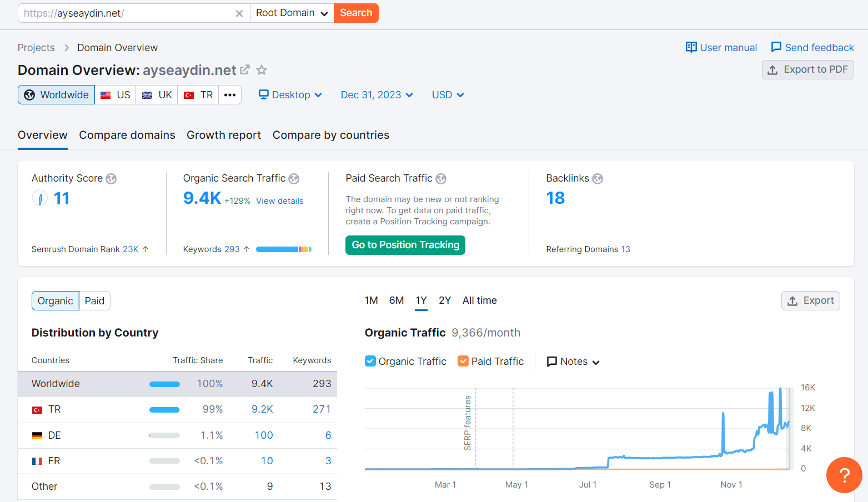Select the Worldwide row in country table
The width and height of the screenshot is (868, 502).
pos(177,384)
